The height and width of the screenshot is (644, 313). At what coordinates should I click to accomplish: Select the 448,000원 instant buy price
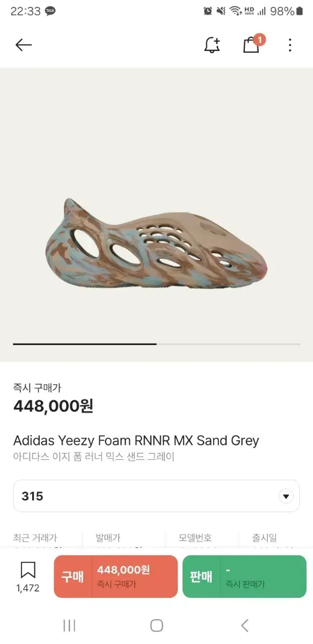tap(53, 407)
